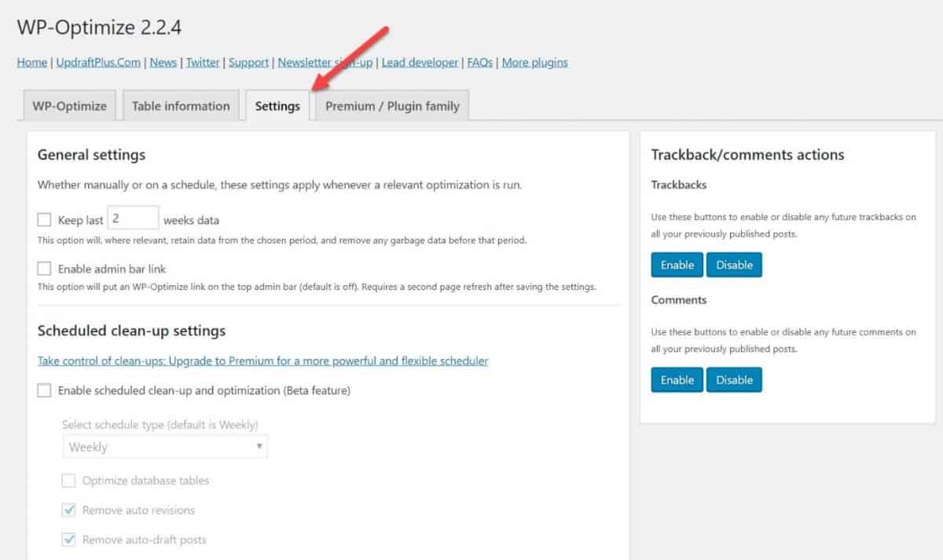943x560 pixels.
Task: Click Enable button under Comments
Action: [x=677, y=379]
